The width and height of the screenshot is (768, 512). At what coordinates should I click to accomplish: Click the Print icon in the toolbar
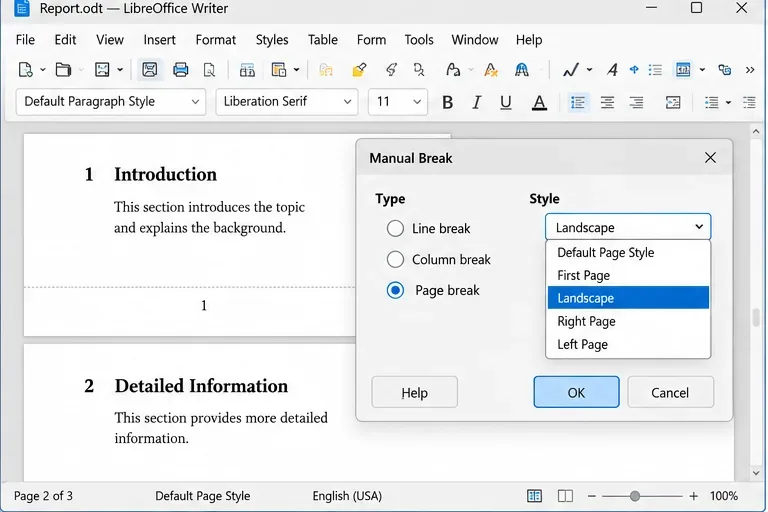coord(180,70)
